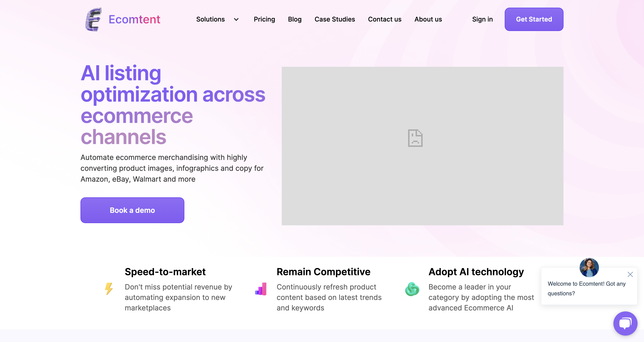Image resolution: width=644 pixels, height=342 pixels.
Task: Click the Ecomtent brand name text
Action: pos(134,19)
